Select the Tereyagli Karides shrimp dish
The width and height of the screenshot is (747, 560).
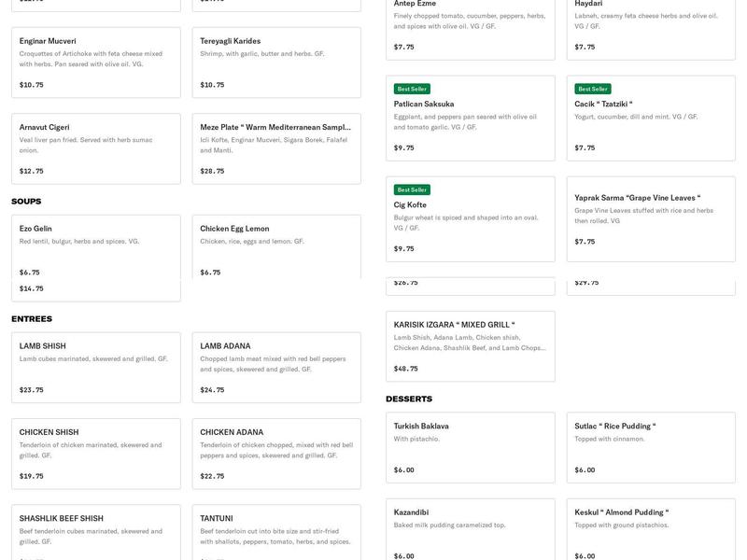[x=276, y=63]
